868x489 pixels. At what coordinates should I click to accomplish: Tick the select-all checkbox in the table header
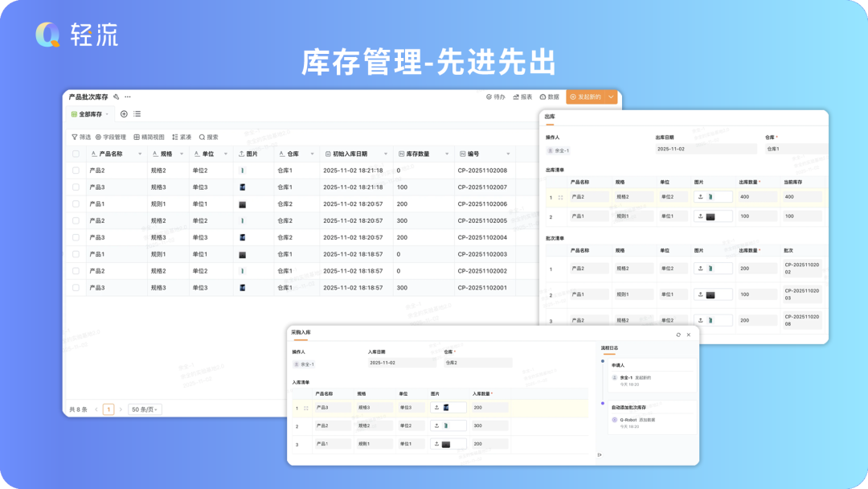(76, 154)
